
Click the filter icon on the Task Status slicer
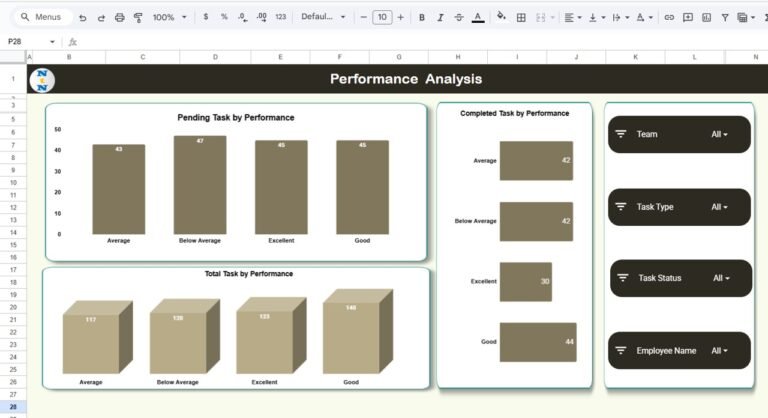pyautogui.click(x=623, y=278)
